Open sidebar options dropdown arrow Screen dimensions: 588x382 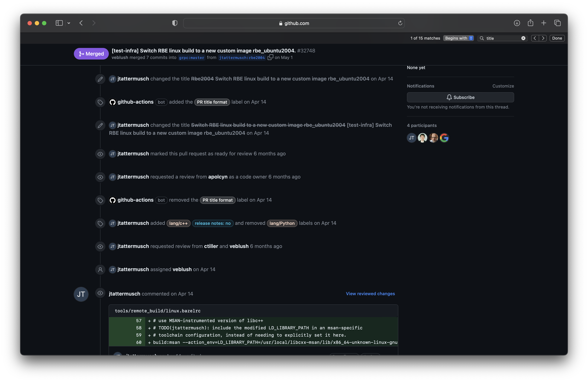[69, 23]
